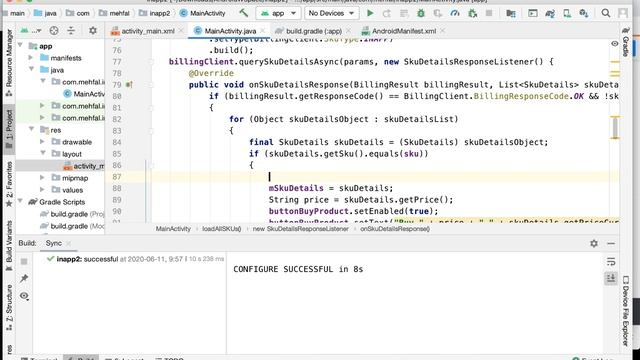Click new SkuDetailsResponseListener breadcrumb
Viewport: 640px width, 360px height.
(300, 229)
